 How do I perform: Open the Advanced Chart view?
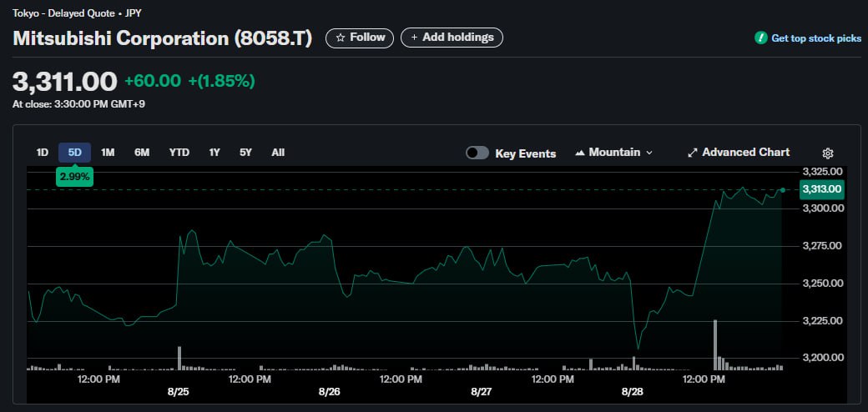click(x=745, y=152)
